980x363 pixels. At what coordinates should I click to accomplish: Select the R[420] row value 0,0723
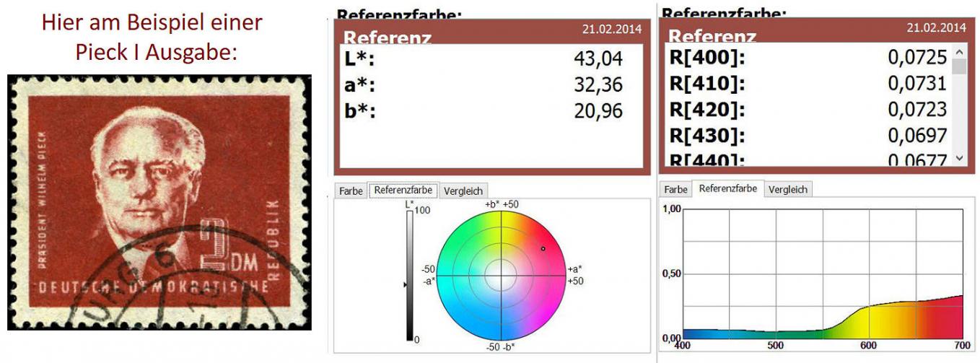(x=916, y=109)
